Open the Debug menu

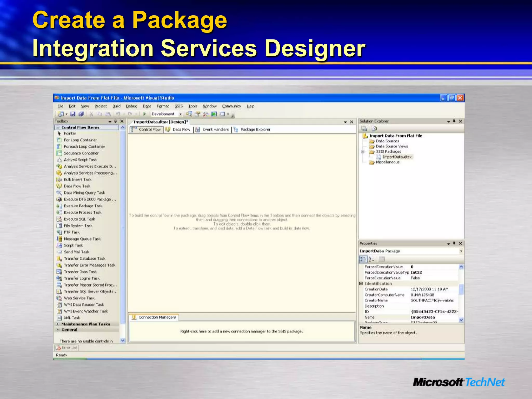pos(132,106)
